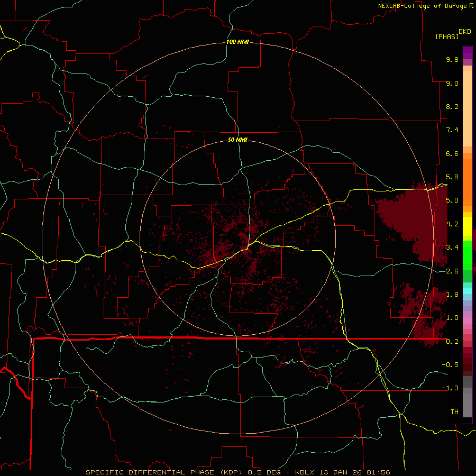
Task: Select the 4.2 scale value
Action: pos(452,224)
